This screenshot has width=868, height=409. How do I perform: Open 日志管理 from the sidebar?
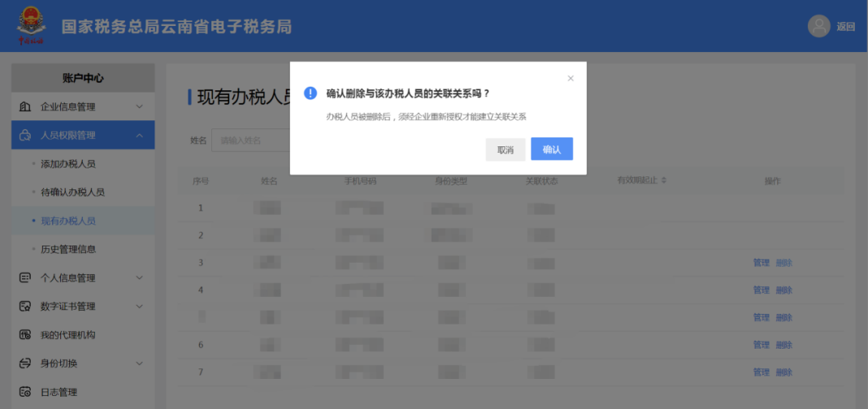tap(59, 392)
